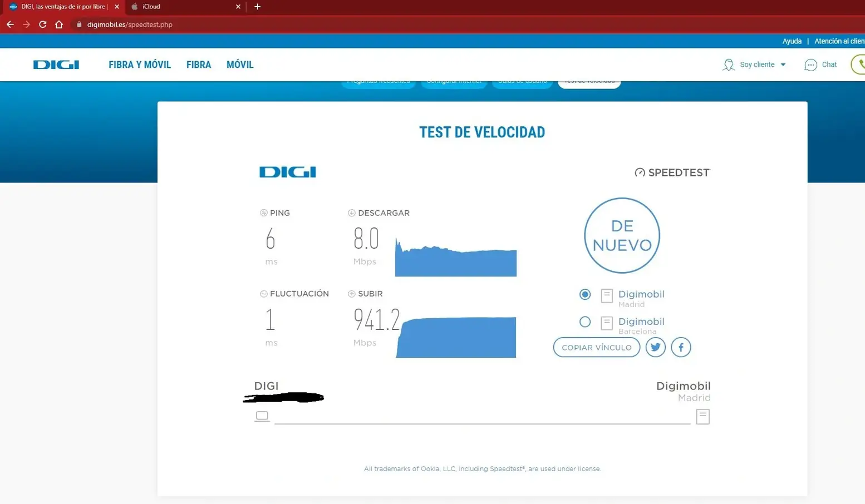This screenshot has height=504, width=865.
Task: Click the upload speed graph
Action: [456, 337]
